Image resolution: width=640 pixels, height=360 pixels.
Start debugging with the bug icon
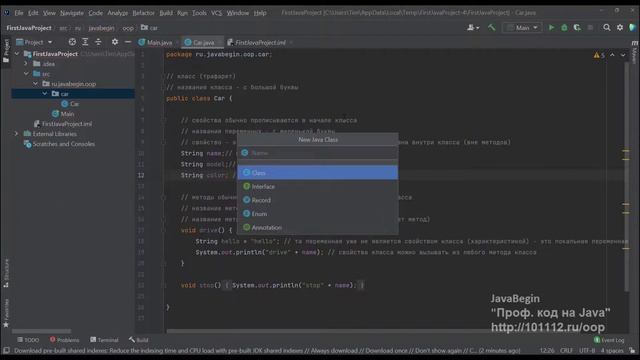coord(564,27)
